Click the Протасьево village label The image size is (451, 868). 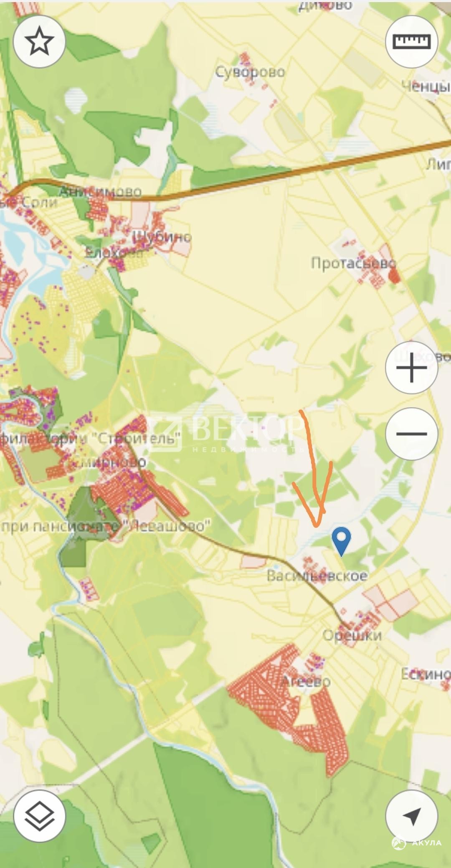point(353,264)
